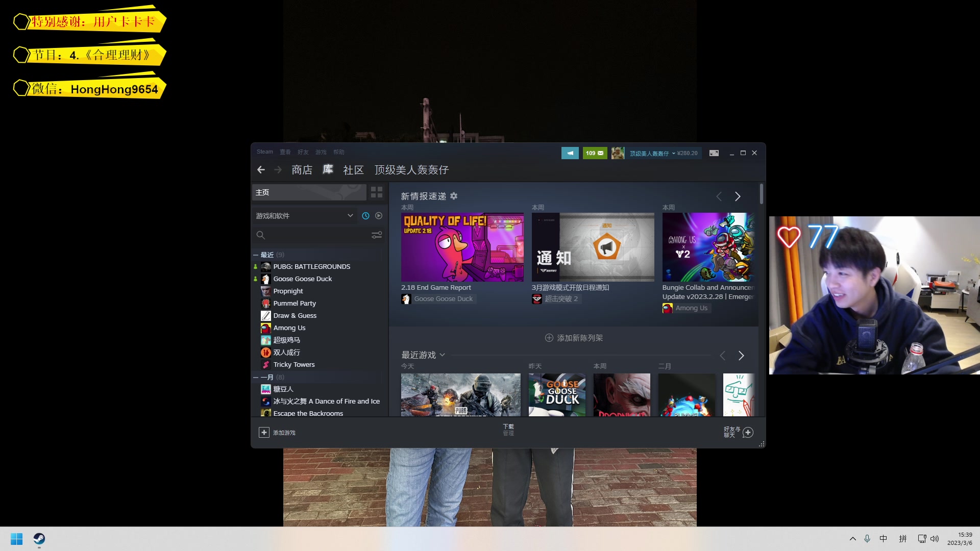Click the 主页 home button
The height and width of the screenshot is (551, 980).
[x=309, y=192]
